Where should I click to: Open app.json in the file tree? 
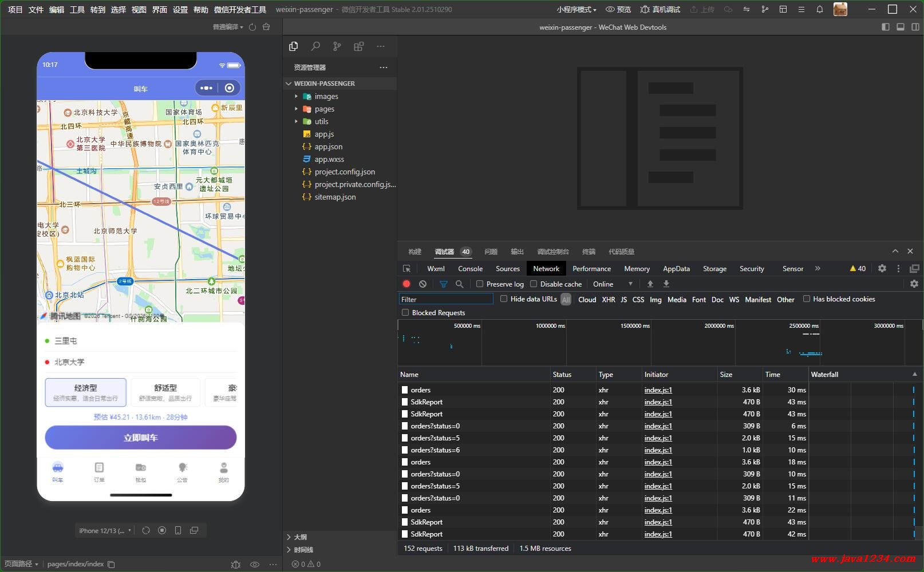tap(328, 146)
